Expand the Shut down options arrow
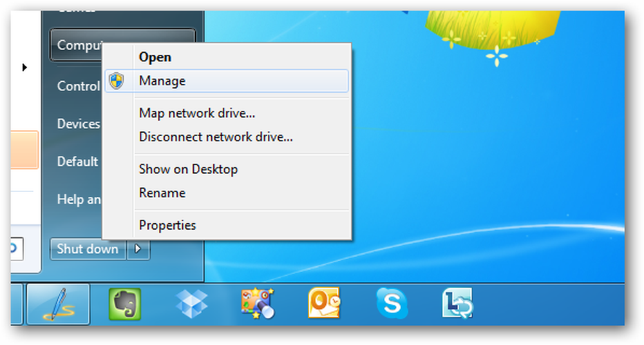Viewport: 644px width, 345px height. click(138, 249)
